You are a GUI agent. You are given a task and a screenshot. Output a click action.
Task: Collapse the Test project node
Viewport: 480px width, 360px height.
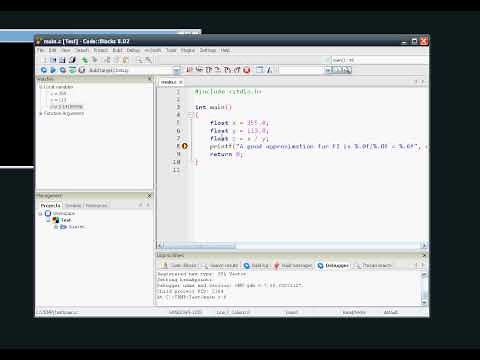coord(48,220)
